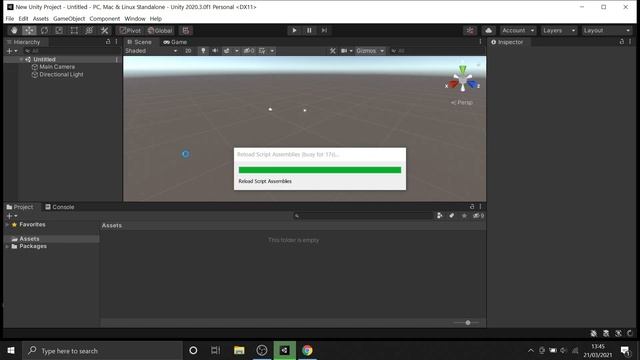Start Play mode

click(x=294, y=31)
